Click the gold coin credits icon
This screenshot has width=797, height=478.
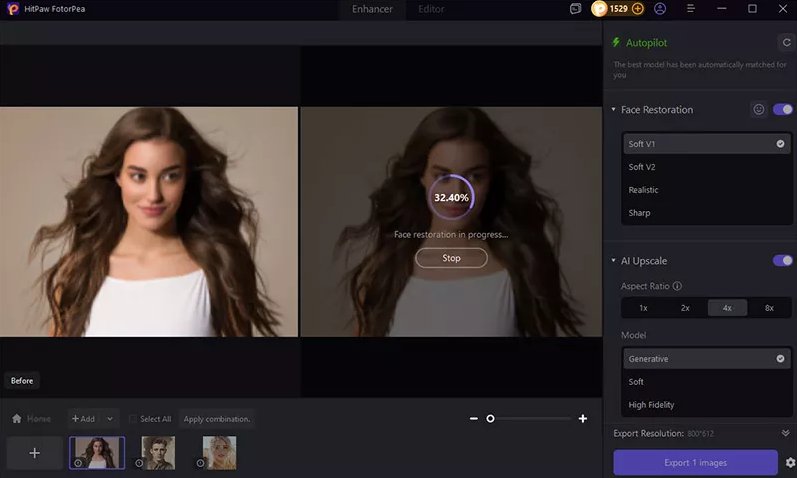tap(599, 9)
